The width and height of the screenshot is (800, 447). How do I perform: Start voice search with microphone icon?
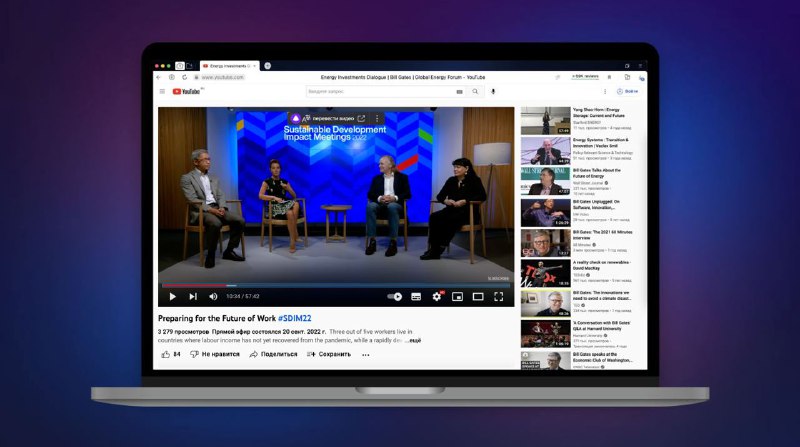493,91
